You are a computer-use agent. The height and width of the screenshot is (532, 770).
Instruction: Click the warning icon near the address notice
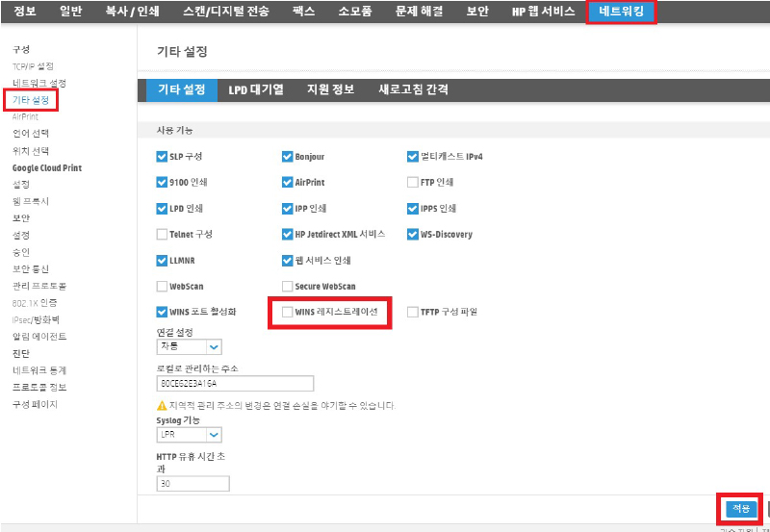coord(162,406)
